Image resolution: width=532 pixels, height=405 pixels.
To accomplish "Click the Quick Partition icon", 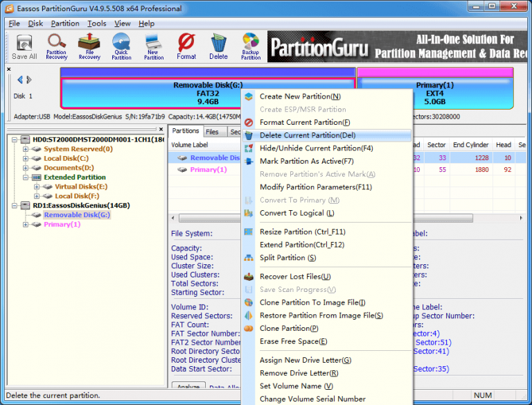I will tap(121, 46).
